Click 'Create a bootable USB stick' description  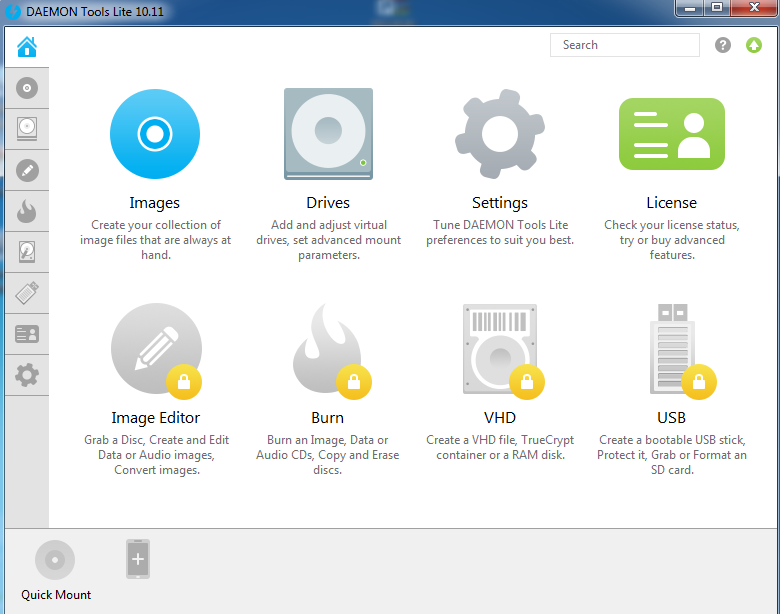(672, 455)
